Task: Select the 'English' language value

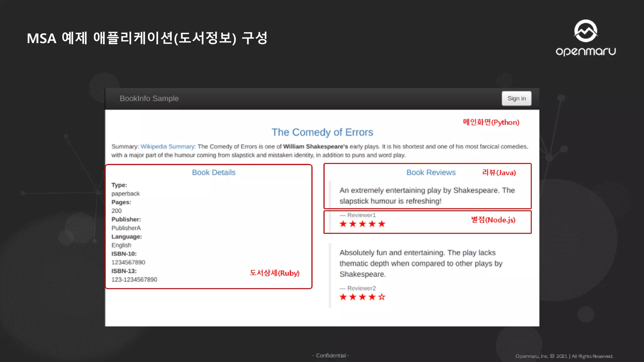Action: click(121, 245)
